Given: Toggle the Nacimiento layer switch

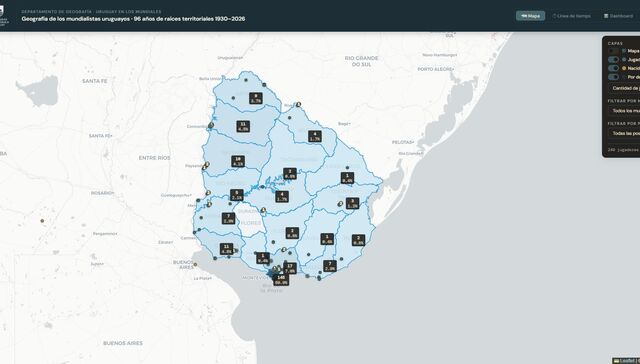Looking at the screenshot, I should 613,68.
